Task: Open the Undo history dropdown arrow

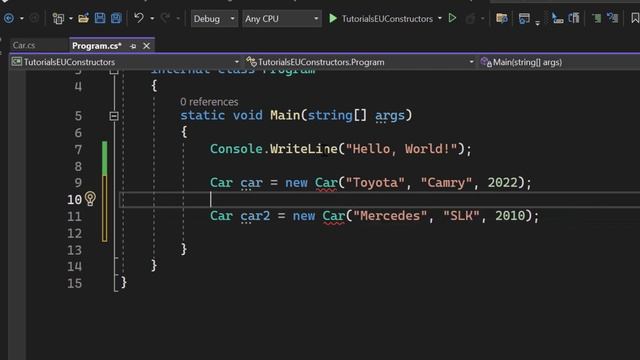Action: [x=152, y=19]
